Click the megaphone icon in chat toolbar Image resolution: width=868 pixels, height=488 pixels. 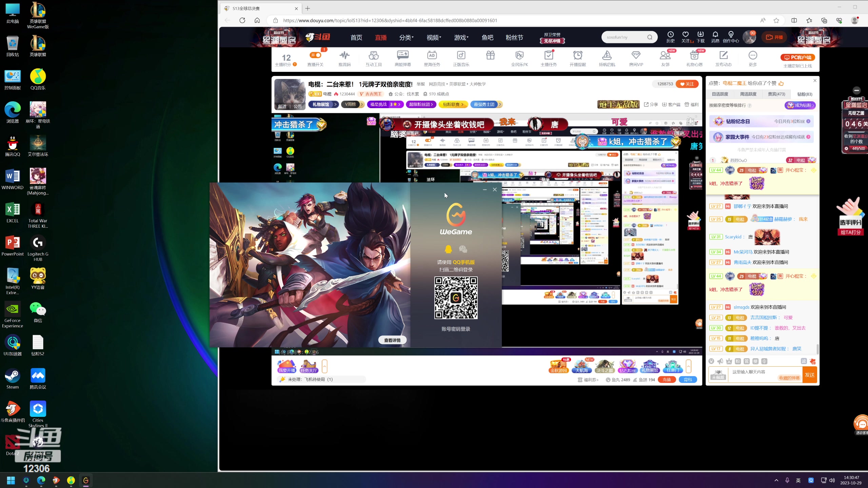(x=720, y=361)
